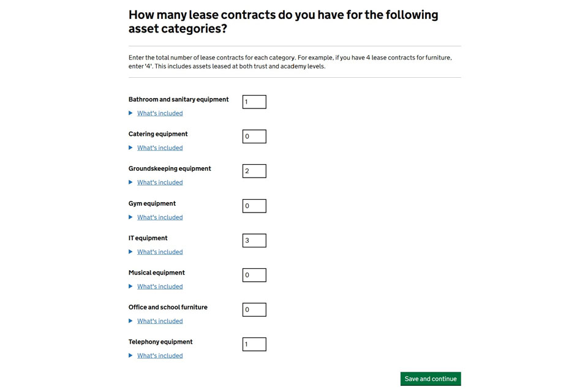
Task: Focus the Catering equipment input box
Action: 254,137
